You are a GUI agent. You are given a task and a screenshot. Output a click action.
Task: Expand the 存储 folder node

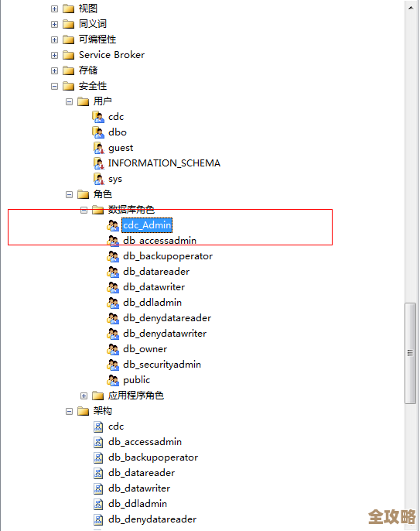54,70
